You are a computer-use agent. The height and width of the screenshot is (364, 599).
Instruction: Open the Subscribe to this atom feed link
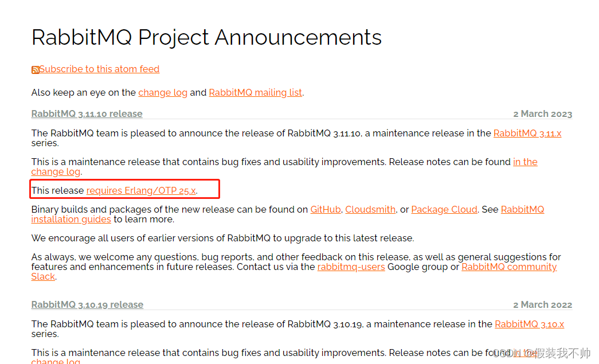pos(99,69)
